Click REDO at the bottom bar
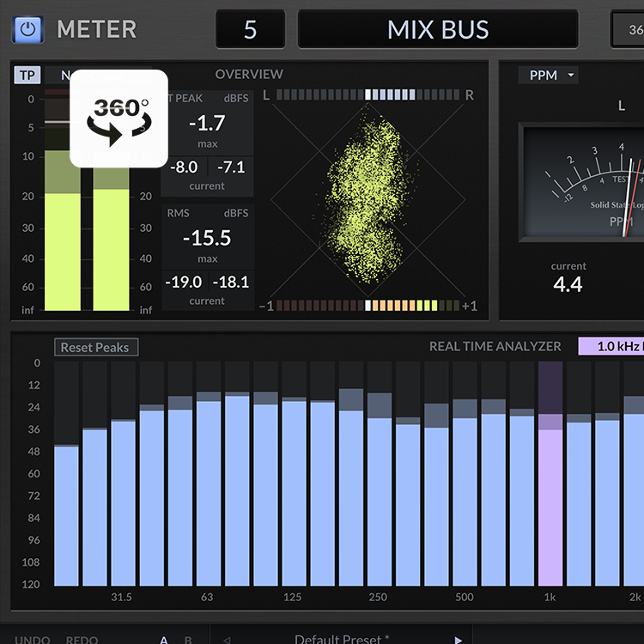The image size is (644, 644). 82,640
